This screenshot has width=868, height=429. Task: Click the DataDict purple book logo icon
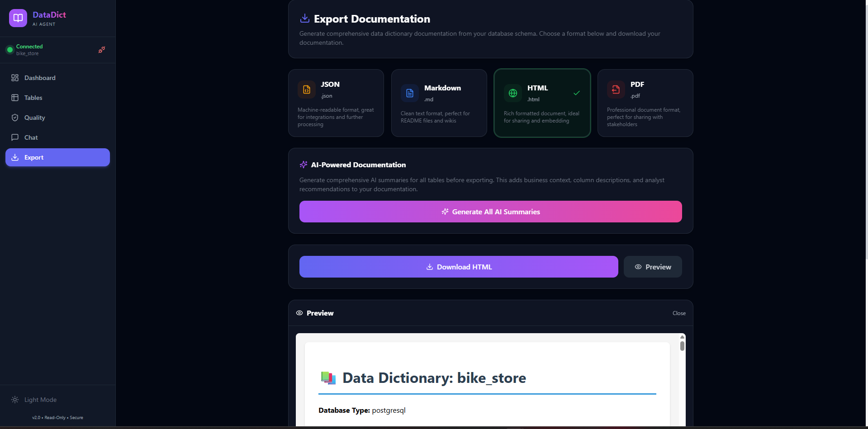click(18, 18)
